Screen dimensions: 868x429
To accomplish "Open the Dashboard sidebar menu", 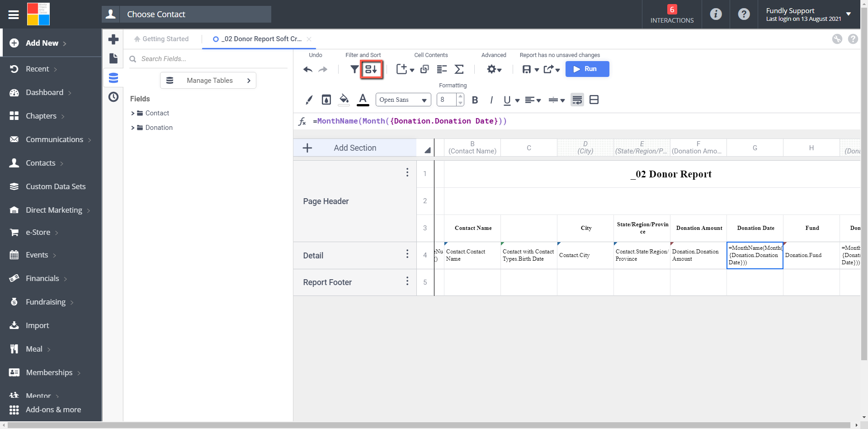I will tap(44, 92).
